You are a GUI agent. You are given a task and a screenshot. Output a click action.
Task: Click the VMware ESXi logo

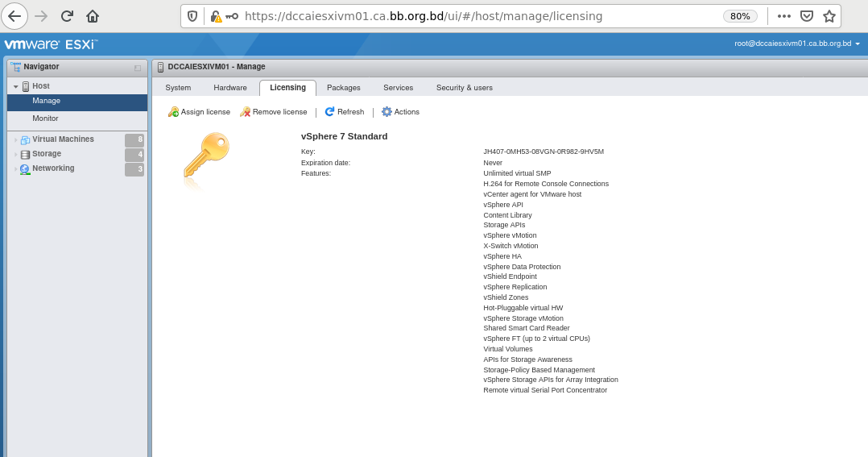[51, 44]
